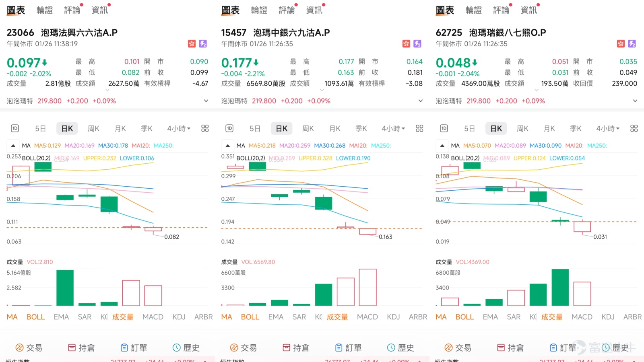Tap the 0.031 low price label on chart 62725
Image resolution: width=644 pixels, height=362 pixels.
pyautogui.click(x=600, y=237)
